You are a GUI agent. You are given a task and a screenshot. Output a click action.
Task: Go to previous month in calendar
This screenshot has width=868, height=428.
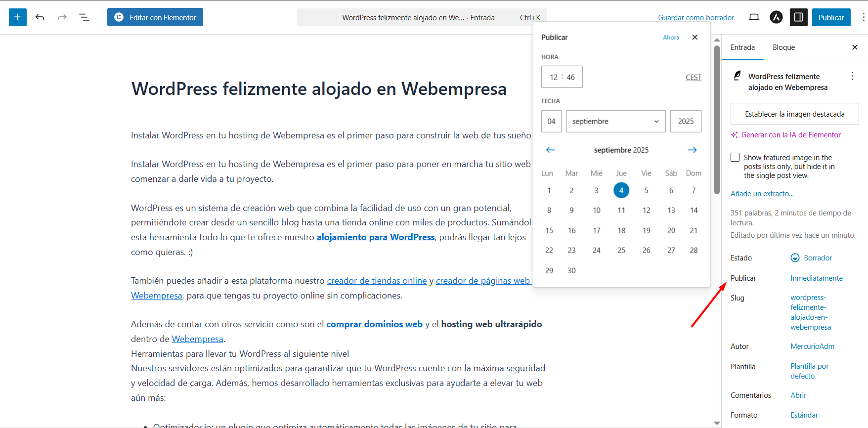(550, 150)
